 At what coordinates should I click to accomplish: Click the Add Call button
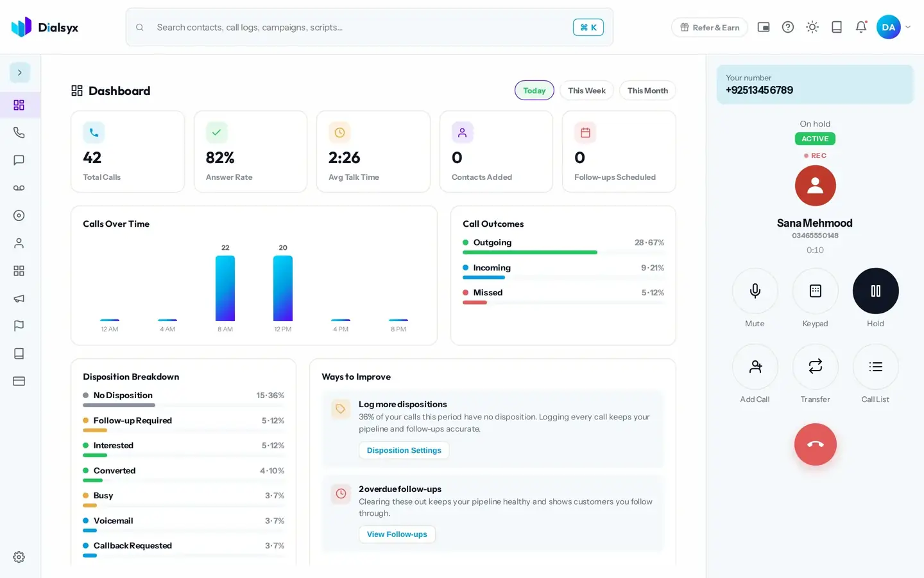pyautogui.click(x=755, y=367)
